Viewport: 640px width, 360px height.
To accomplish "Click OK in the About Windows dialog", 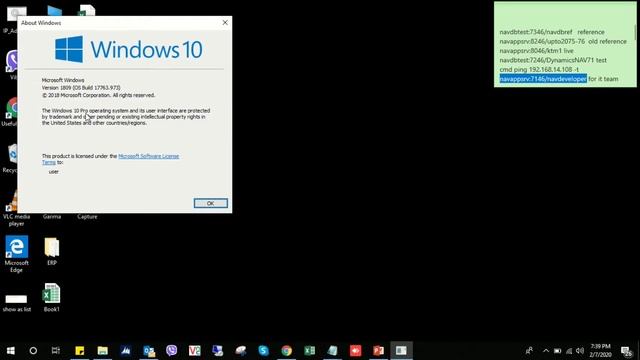I will click(x=211, y=203).
